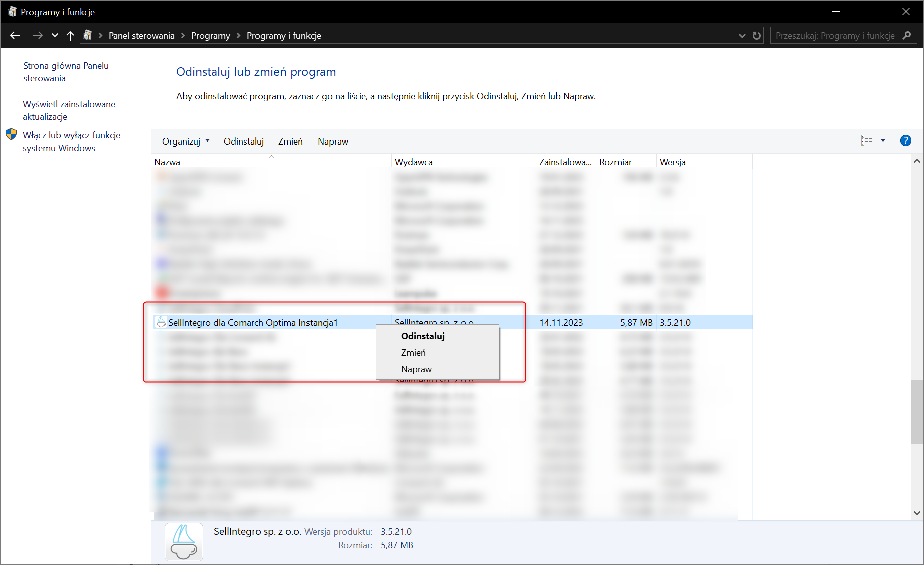
Task: Change the list view layout icon
Action: point(867,140)
